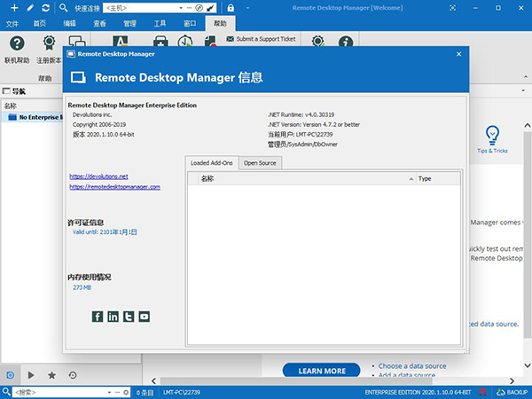Click the Facebook icon in the dialog
This screenshot has height=399, width=532.
[98, 317]
